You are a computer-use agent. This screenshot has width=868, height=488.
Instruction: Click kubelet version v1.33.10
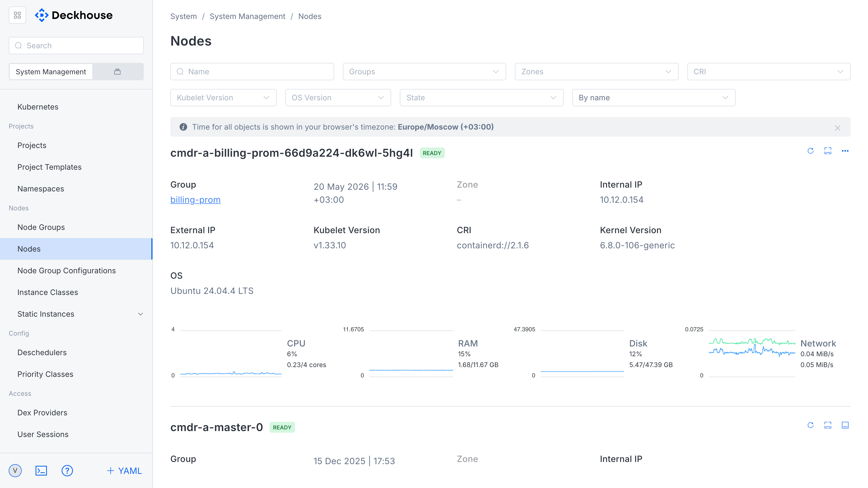click(x=330, y=245)
